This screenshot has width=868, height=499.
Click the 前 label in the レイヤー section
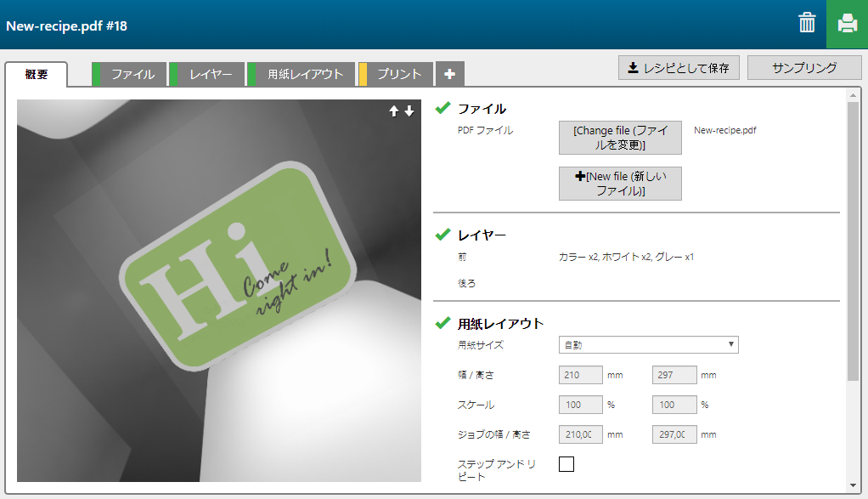coord(462,257)
